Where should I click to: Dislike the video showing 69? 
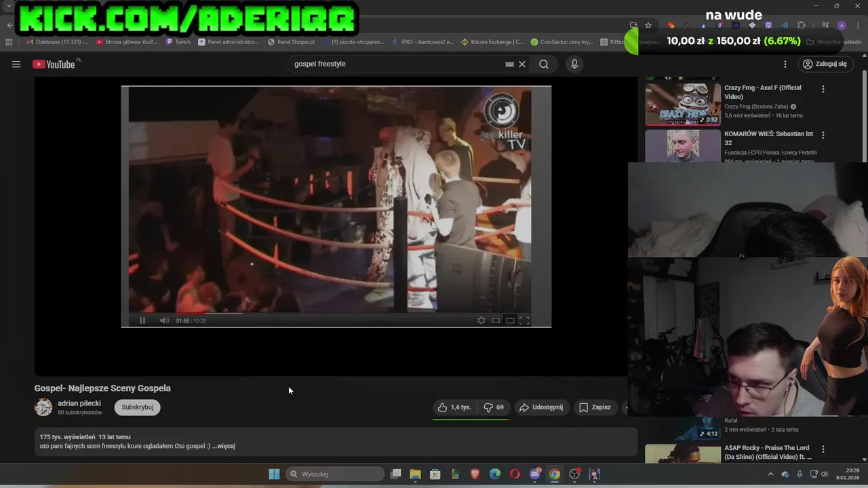(x=494, y=407)
